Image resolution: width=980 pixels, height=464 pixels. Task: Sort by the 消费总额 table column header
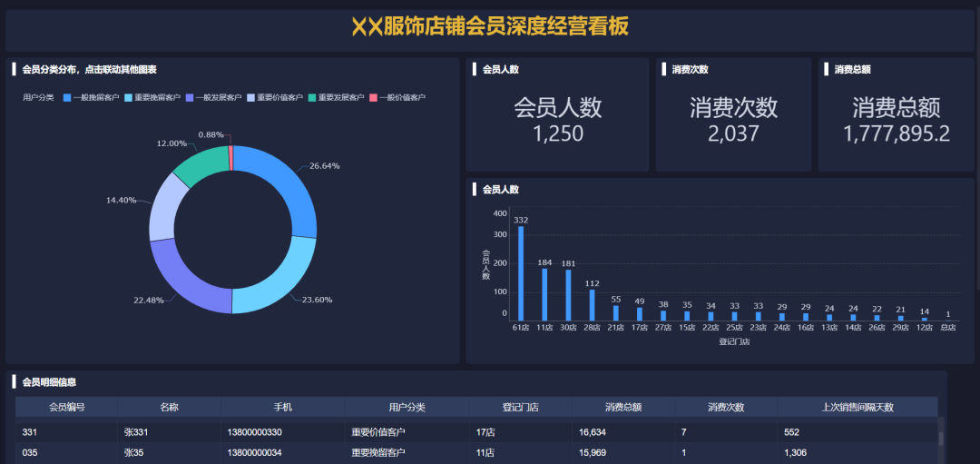click(623, 407)
